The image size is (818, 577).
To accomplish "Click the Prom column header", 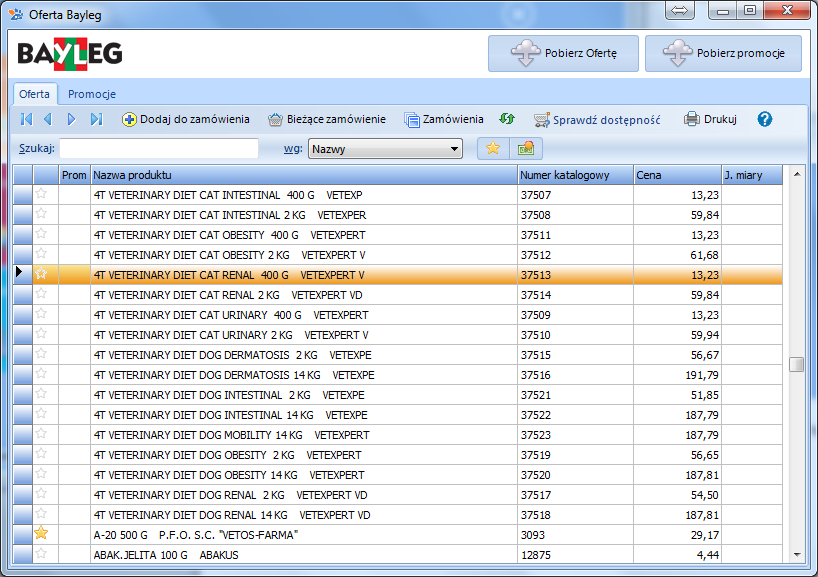I will pos(74,175).
